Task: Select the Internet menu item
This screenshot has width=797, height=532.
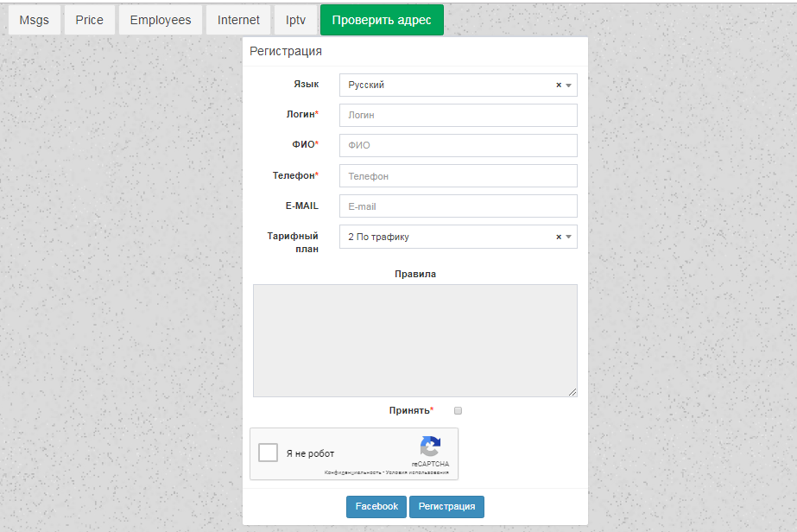Action: click(x=238, y=20)
